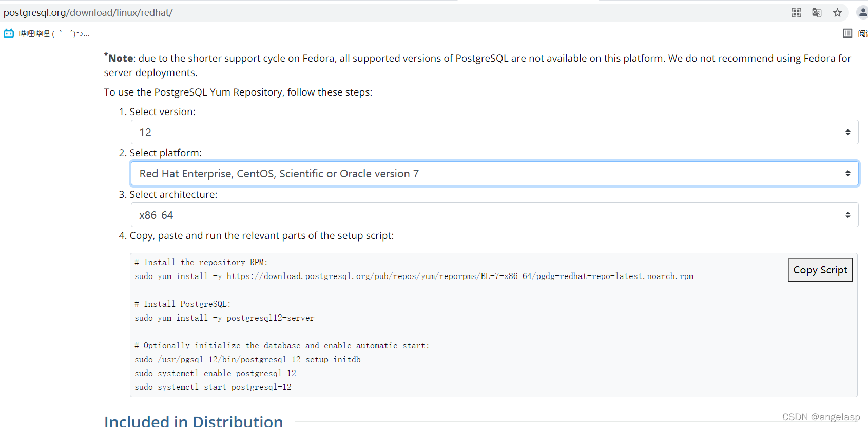Screen dimensions: 868x427
Task: Click the Included in Distribution heading
Action: tap(194, 421)
